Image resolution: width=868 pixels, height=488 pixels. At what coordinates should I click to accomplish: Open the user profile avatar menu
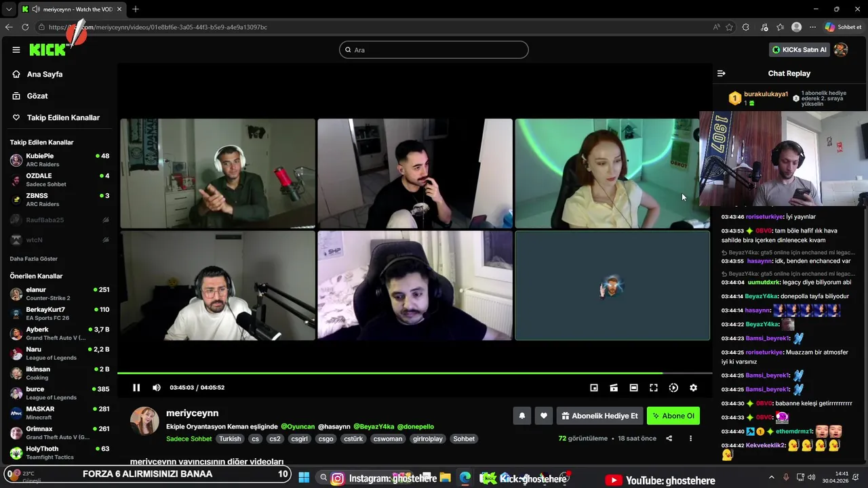point(841,49)
